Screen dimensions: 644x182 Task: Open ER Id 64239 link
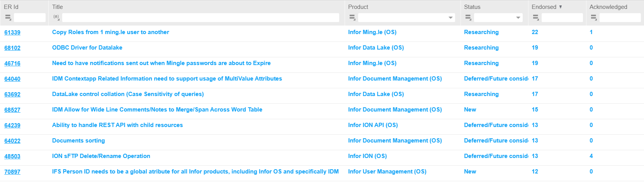[12, 125]
